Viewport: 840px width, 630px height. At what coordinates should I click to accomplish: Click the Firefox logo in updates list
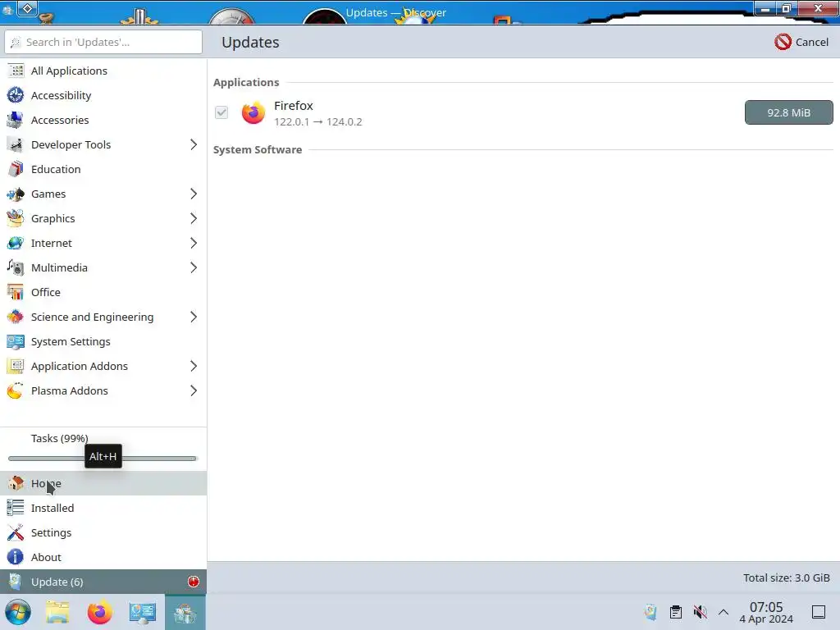point(253,112)
